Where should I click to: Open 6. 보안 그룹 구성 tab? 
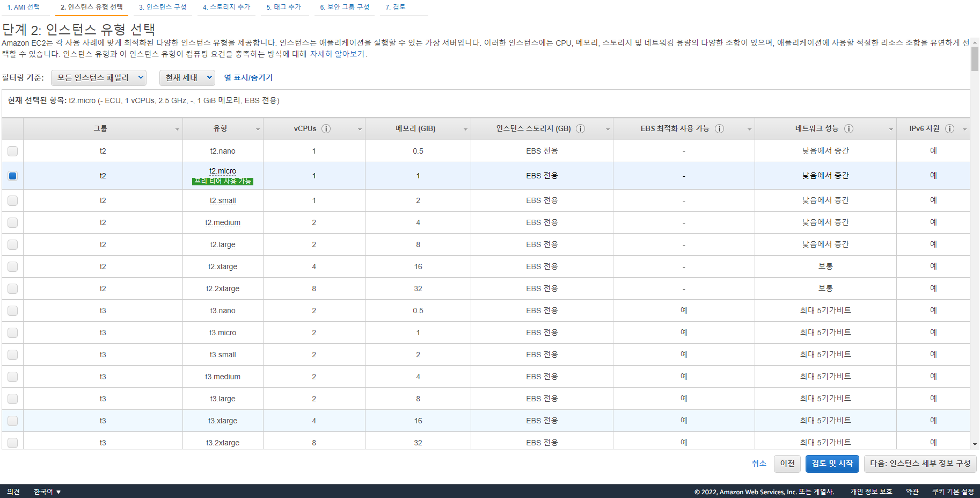pyautogui.click(x=345, y=8)
